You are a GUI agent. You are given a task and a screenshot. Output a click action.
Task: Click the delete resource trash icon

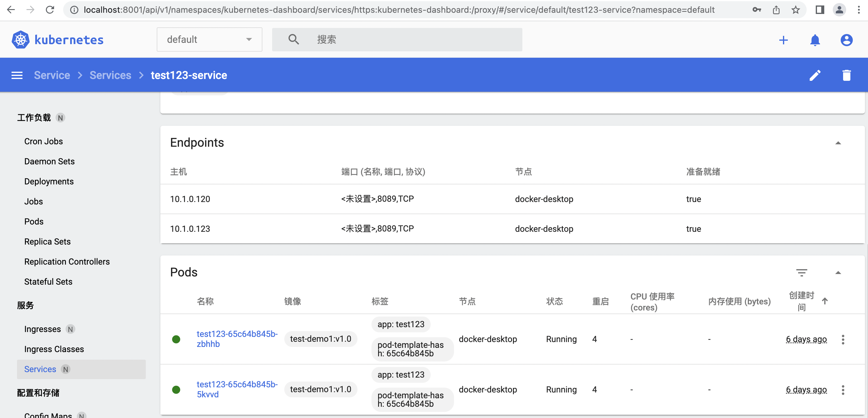(846, 75)
